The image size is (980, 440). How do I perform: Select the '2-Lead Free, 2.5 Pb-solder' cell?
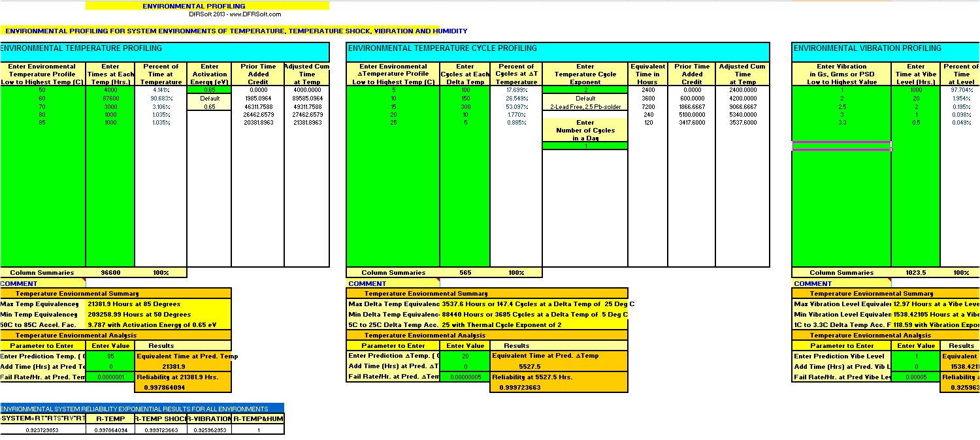[585, 106]
